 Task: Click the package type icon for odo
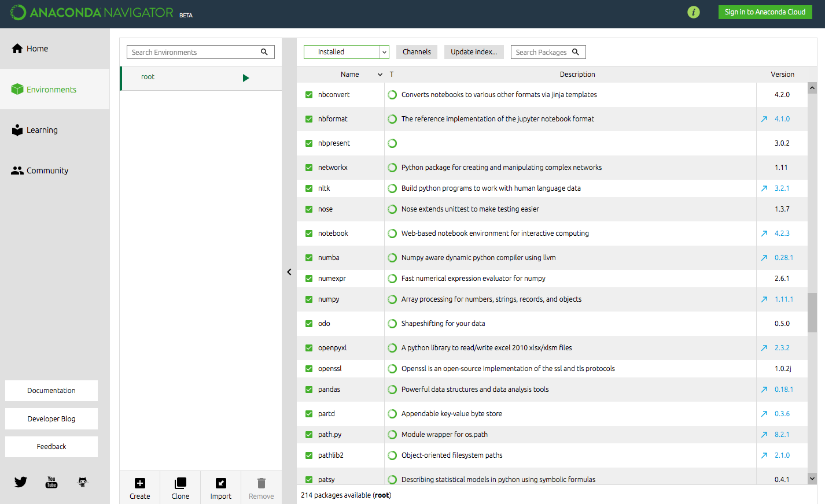[392, 324]
